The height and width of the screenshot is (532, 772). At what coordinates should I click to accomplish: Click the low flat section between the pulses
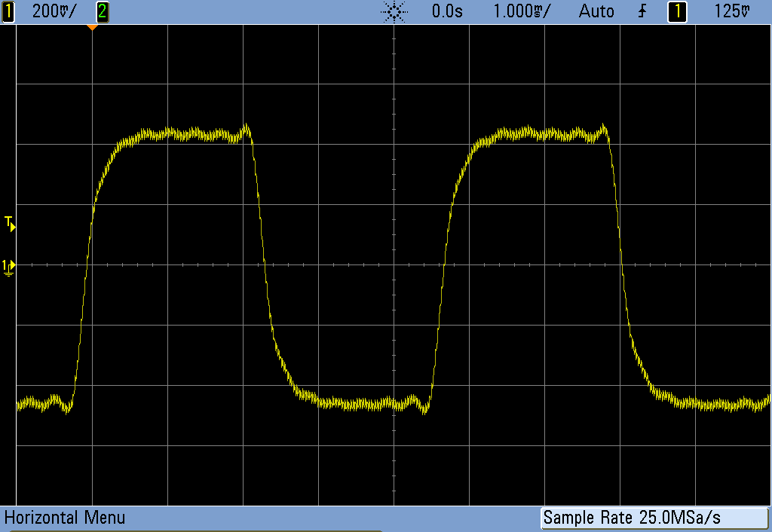click(354, 403)
